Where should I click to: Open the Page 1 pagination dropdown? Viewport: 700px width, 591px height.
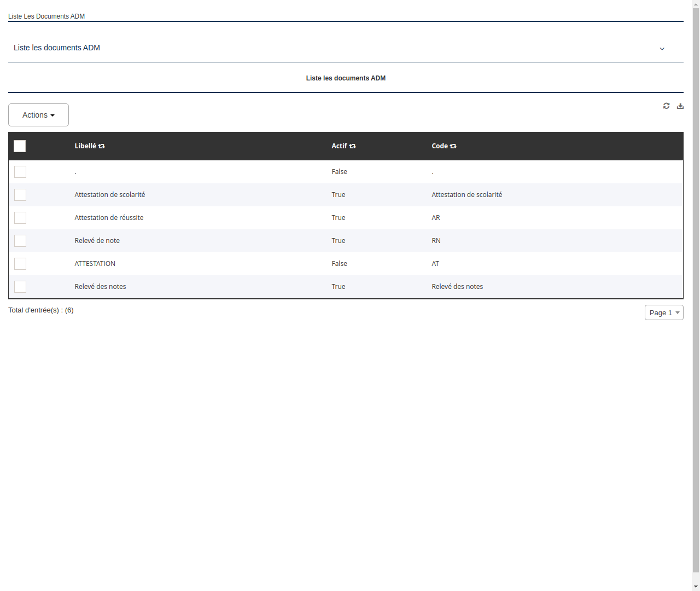[x=664, y=312]
